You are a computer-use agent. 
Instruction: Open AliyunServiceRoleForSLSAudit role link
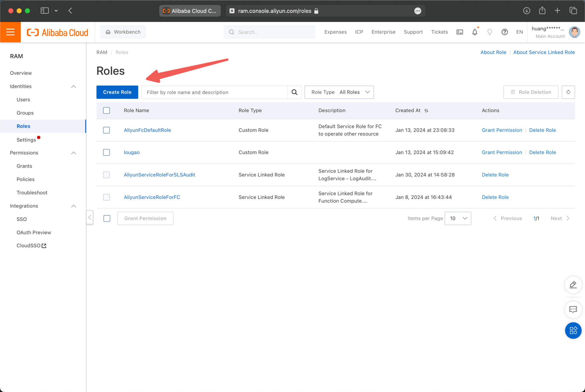coord(159,175)
